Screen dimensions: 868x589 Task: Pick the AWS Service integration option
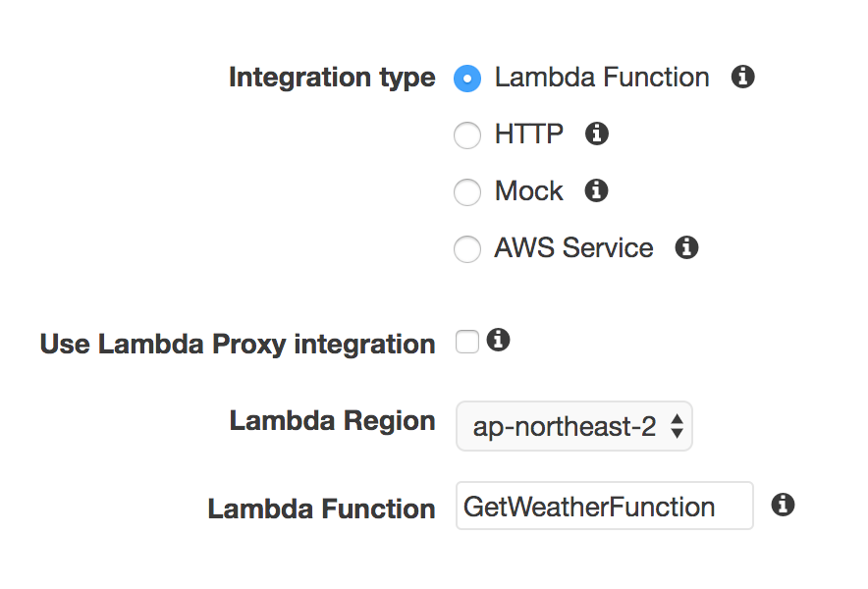(x=467, y=249)
